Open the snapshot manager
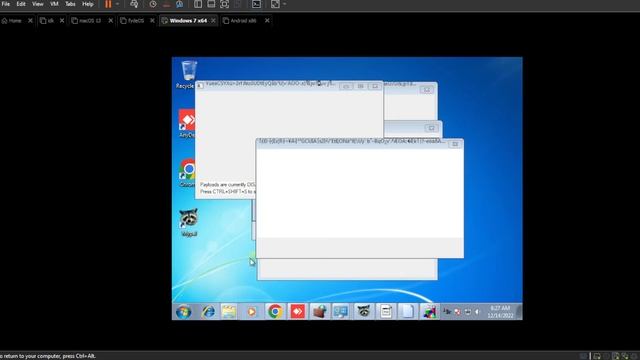 point(180,4)
